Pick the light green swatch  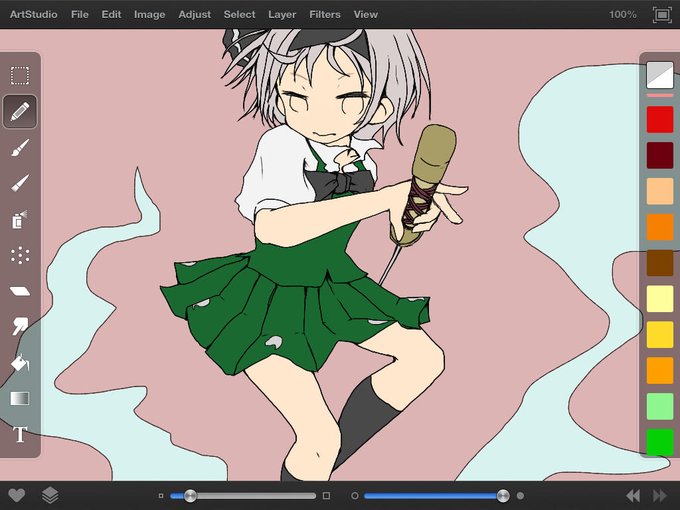pos(660,406)
